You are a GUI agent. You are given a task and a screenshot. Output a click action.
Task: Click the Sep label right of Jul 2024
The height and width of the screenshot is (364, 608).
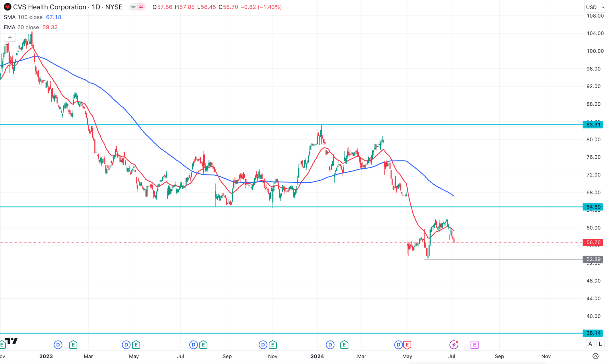tap(499, 356)
